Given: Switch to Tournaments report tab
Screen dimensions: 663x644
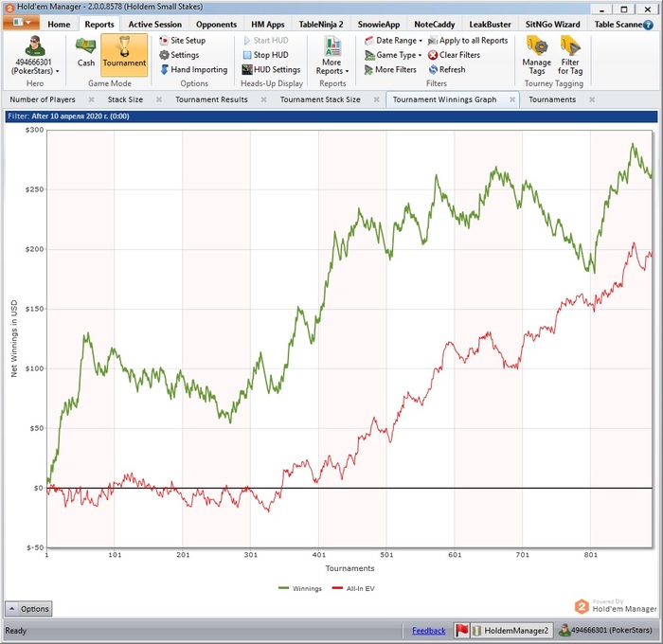Looking at the screenshot, I should point(552,99).
